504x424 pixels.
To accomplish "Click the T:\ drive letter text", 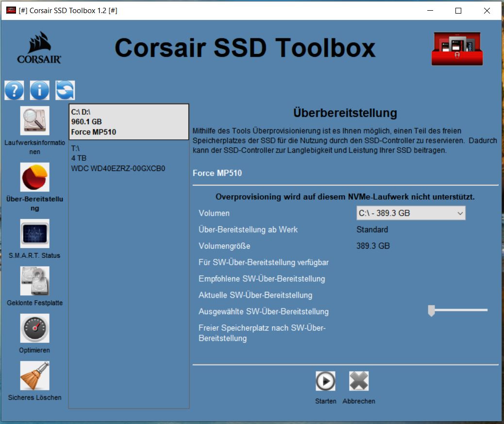I will click(x=75, y=148).
